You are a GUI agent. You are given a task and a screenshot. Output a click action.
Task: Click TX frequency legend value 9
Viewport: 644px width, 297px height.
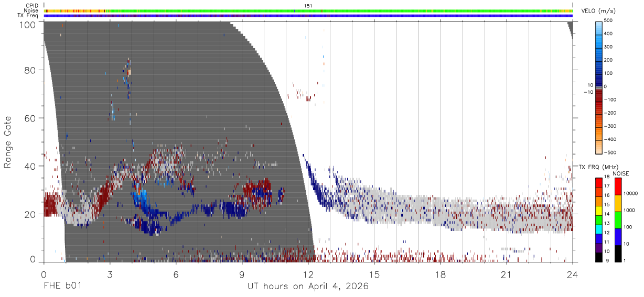click(607, 260)
